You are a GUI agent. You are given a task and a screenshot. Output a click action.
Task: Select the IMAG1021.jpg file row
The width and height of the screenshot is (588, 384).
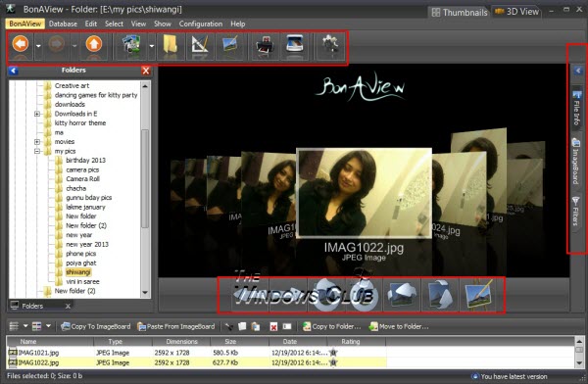pyautogui.click(x=197, y=353)
